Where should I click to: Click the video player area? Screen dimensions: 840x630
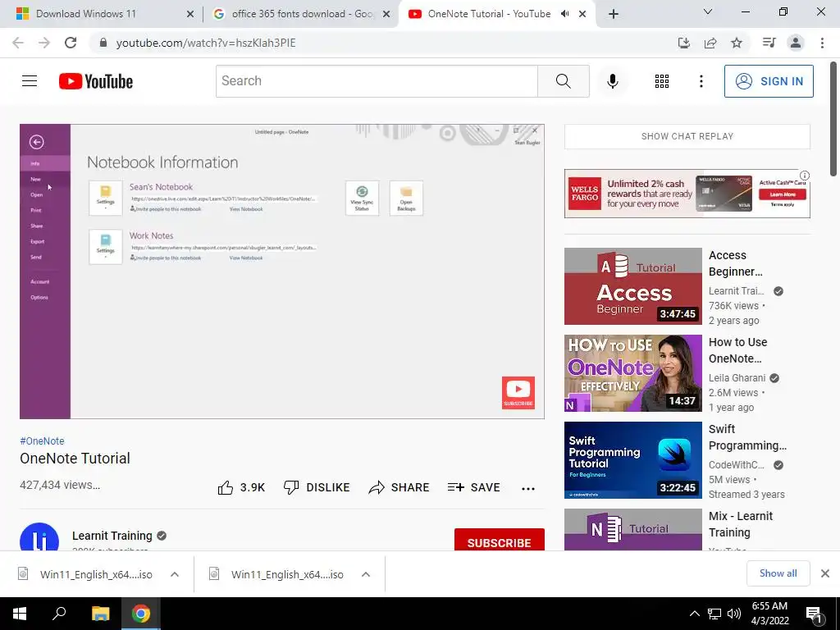pos(282,271)
